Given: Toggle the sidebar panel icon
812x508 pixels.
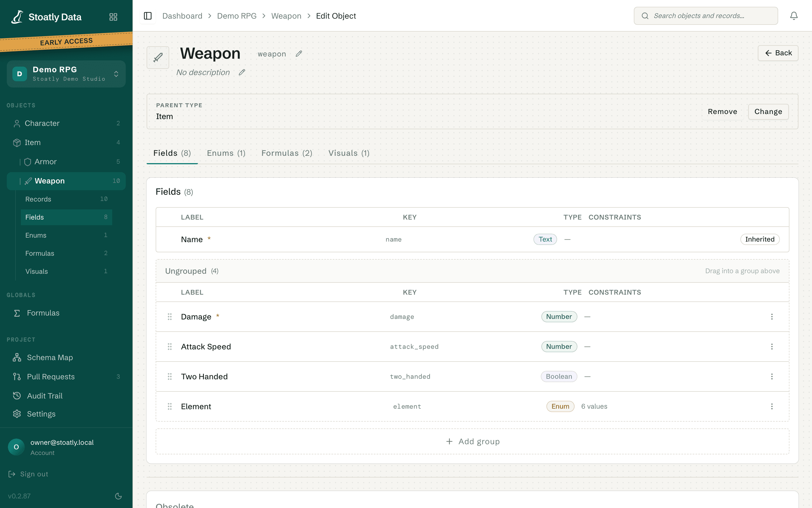Looking at the screenshot, I should tap(148, 16).
